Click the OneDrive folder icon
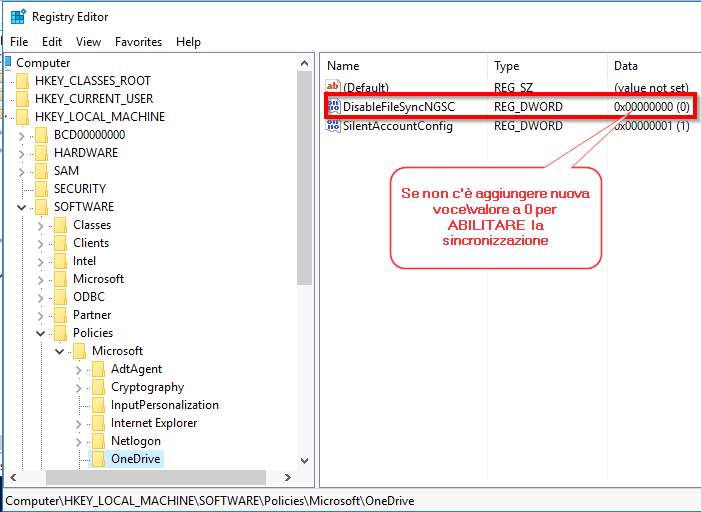The image size is (701, 512). (x=98, y=459)
